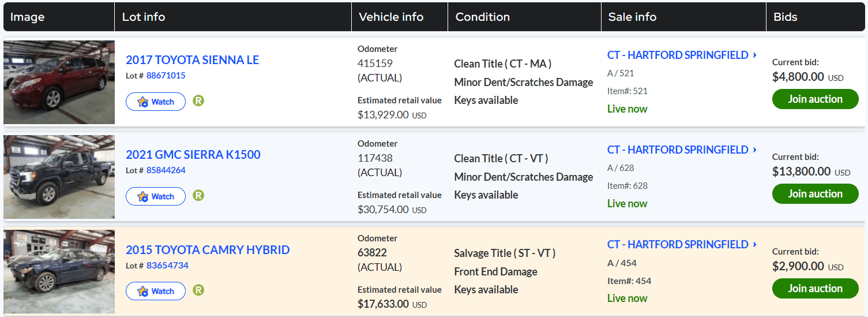868x317 pixels.
Task: Open lot number 83654734
Action: point(167,266)
